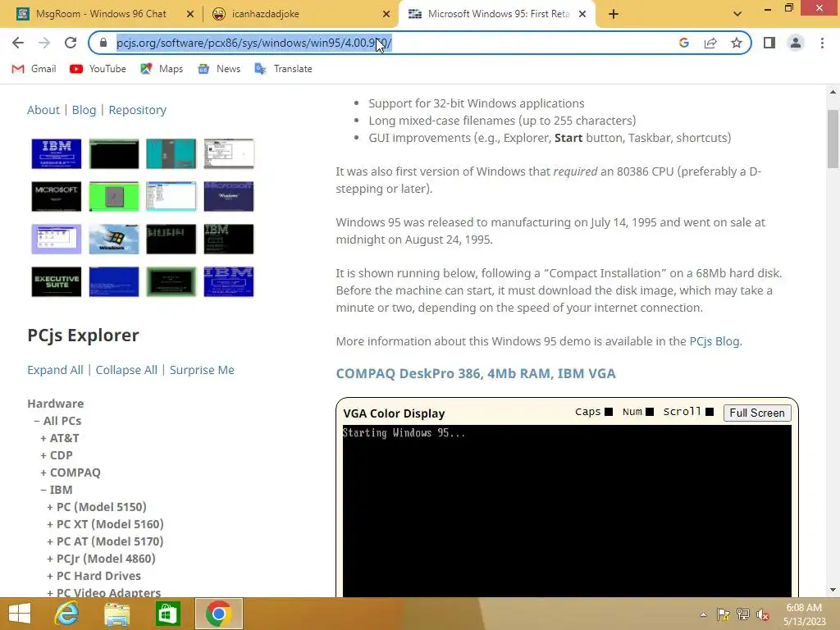840x630 pixels.
Task: Show hidden system tray icons
Action: [703, 614]
